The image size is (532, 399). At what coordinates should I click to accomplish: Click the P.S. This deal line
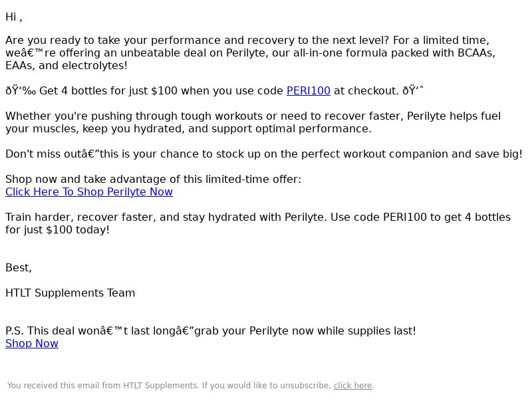[211, 331]
